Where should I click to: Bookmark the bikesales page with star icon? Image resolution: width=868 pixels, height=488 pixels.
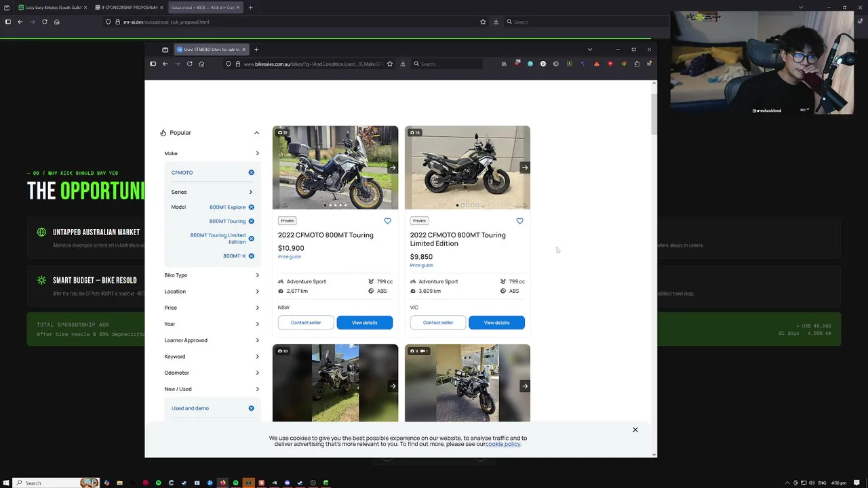point(390,64)
